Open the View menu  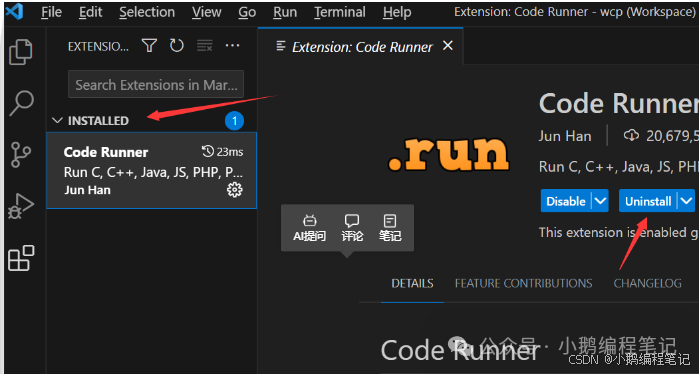206,12
